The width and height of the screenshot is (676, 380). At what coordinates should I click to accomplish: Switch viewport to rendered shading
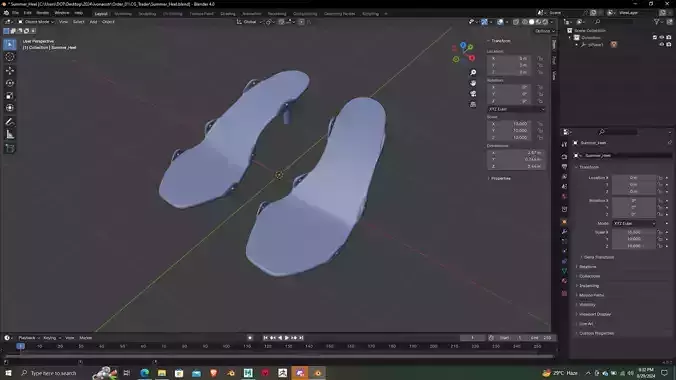(x=545, y=22)
